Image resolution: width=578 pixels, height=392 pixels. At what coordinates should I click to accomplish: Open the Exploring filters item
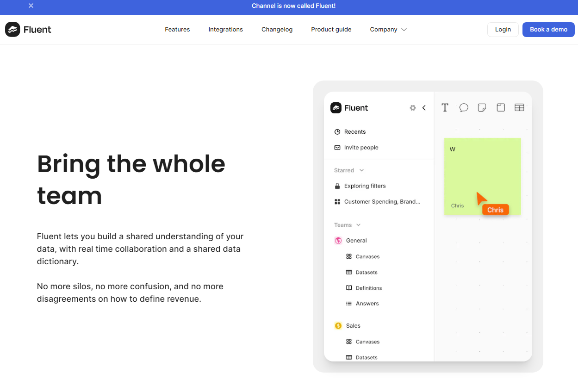pyautogui.click(x=365, y=186)
